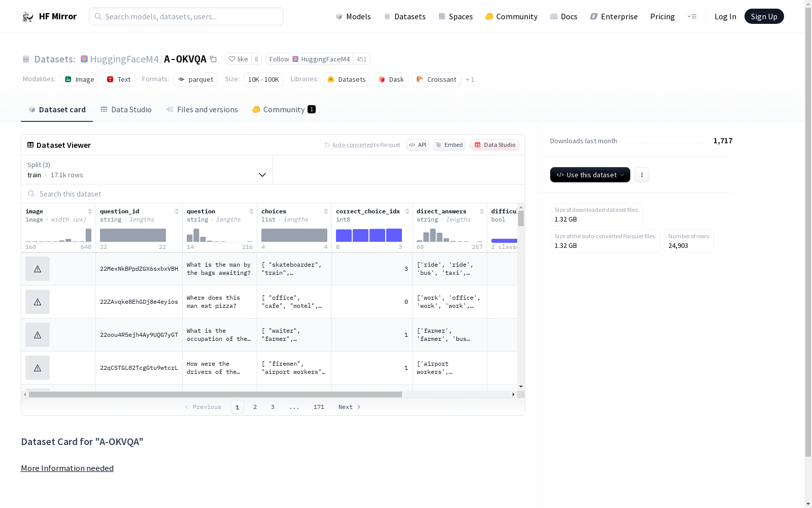The height and width of the screenshot is (508, 812).
Task: Expand the +1 additional libraries
Action: (470, 79)
